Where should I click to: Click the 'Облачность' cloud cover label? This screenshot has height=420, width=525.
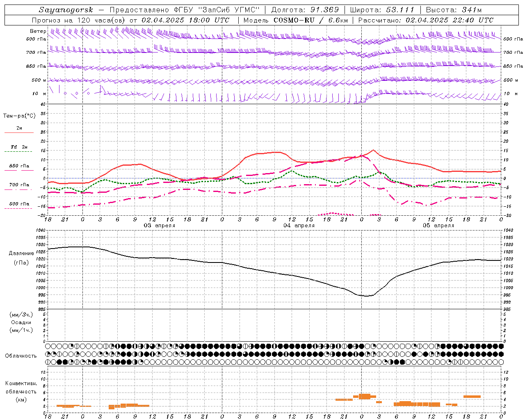tap(21, 356)
